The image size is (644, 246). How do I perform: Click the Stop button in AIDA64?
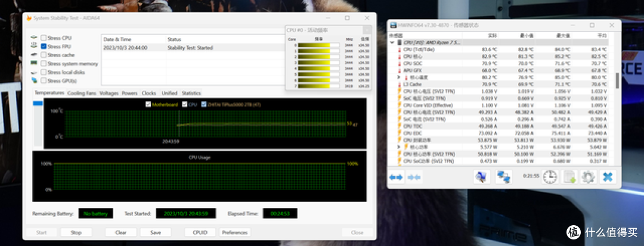coord(76,232)
